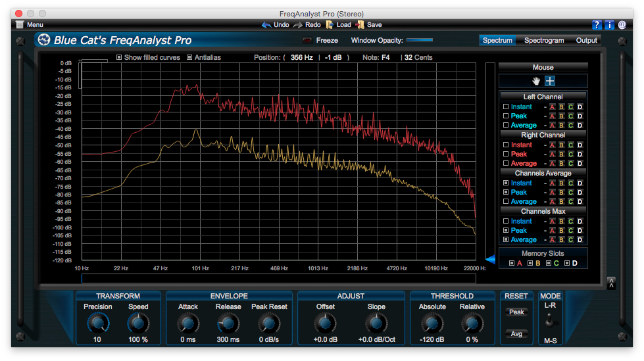Click the Precision value 10
Viewport: 644px width, 361px height.
[x=97, y=340]
